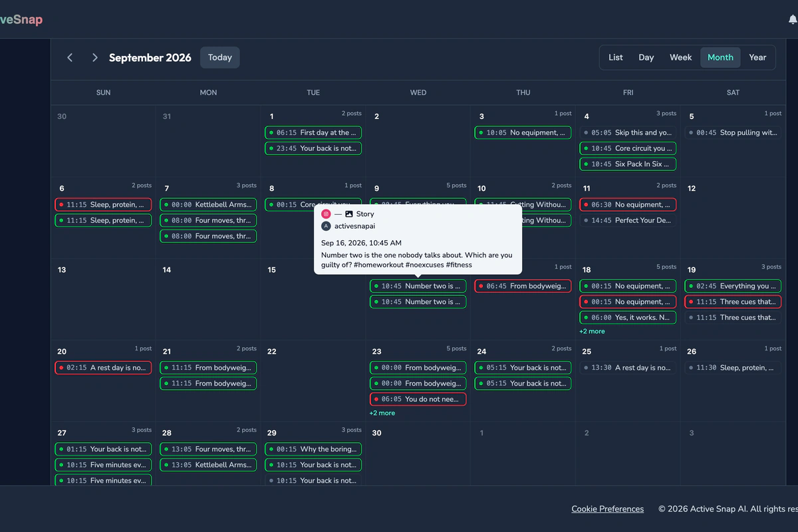The height and width of the screenshot is (532, 798).
Task: Switch to Week view
Action: [681, 58]
